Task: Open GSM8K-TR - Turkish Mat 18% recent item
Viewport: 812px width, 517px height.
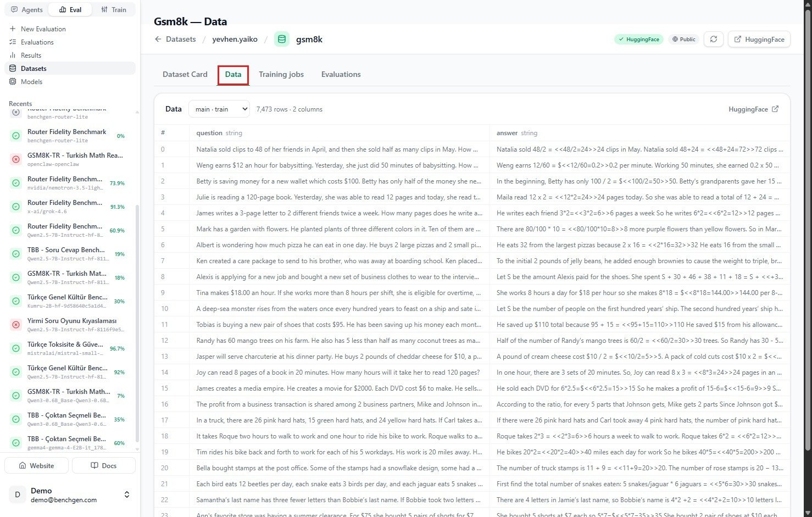Action: click(70, 277)
